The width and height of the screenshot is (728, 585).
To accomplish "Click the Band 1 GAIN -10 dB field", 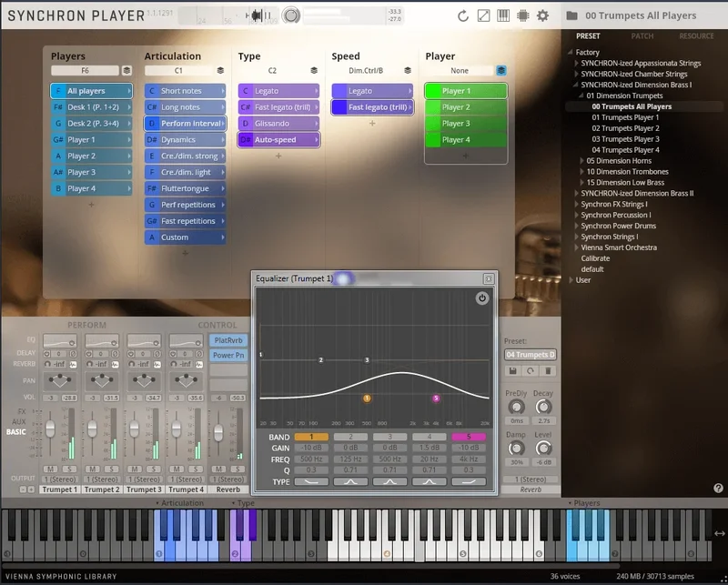I will [311, 448].
